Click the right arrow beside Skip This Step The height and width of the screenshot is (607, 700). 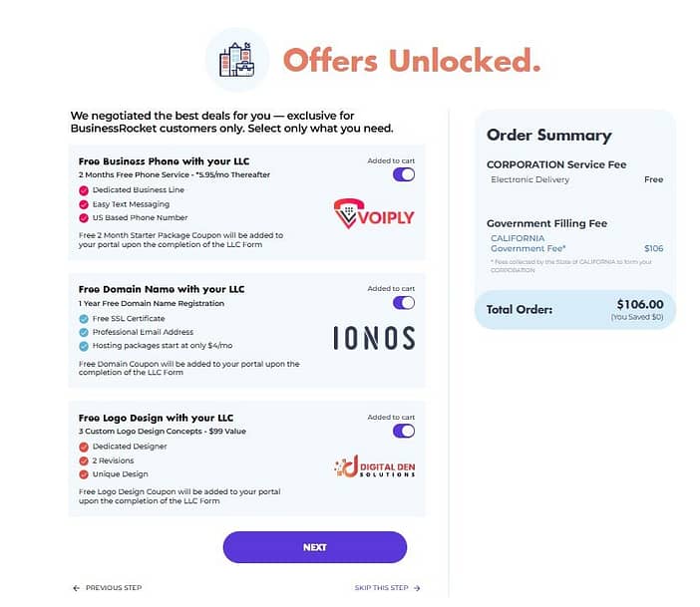[417, 588]
